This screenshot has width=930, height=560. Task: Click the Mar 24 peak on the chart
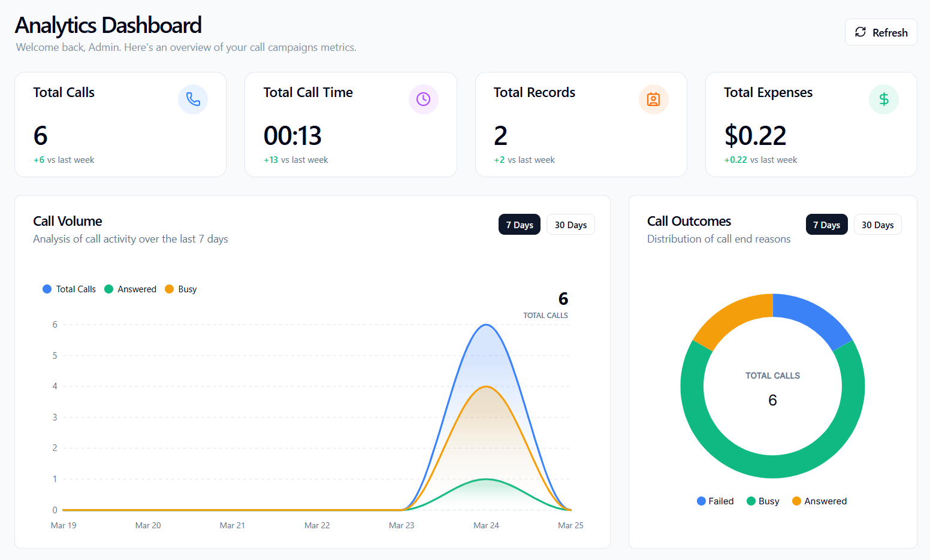[486, 325]
